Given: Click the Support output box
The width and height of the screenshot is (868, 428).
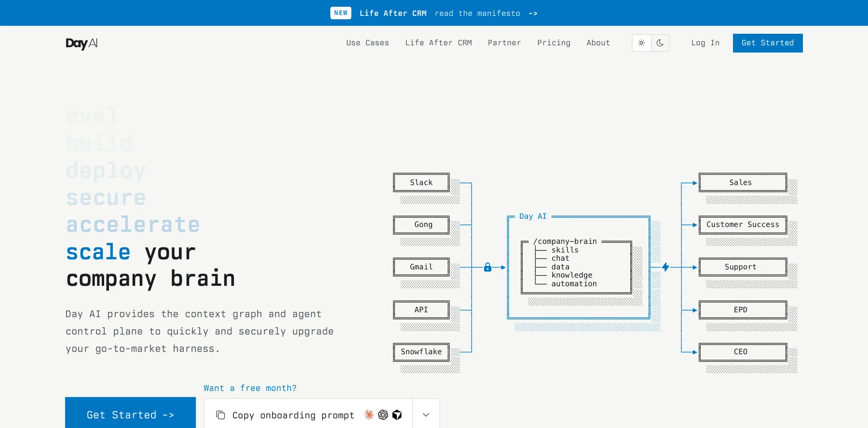Looking at the screenshot, I should [743, 267].
